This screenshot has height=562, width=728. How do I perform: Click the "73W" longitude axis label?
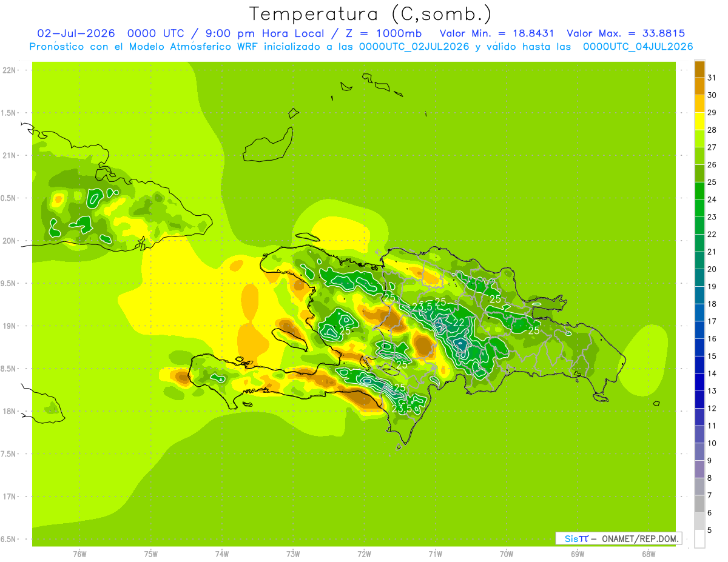tap(293, 554)
